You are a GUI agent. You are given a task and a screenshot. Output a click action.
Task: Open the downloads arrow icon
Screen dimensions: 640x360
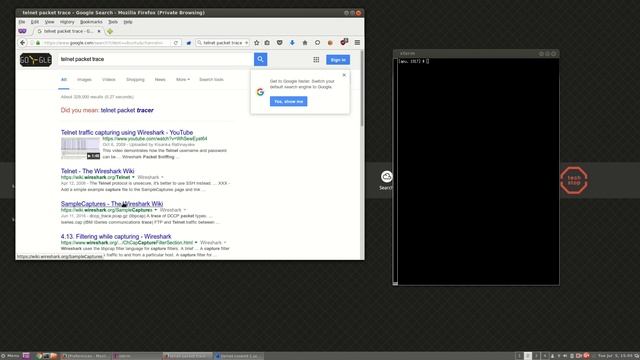[x=292, y=42]
